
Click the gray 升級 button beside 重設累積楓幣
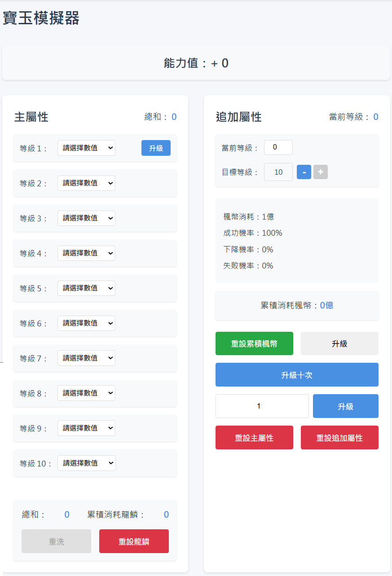[339, 343]
